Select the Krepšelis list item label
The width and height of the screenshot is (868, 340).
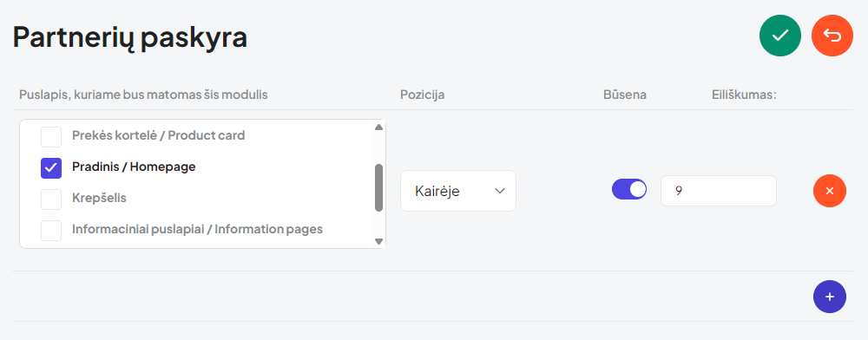[99, 198]
